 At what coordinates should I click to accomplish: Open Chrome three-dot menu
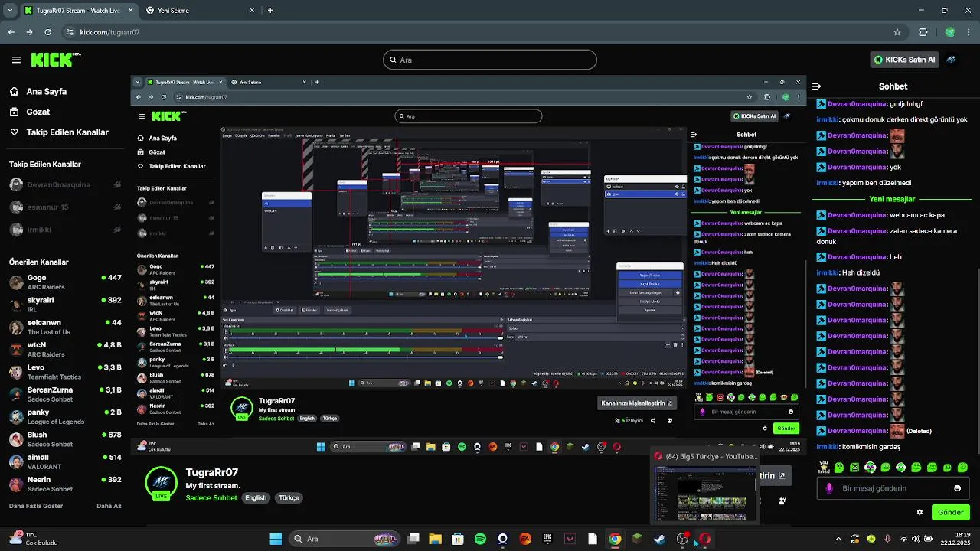click(x=969, y=32)
